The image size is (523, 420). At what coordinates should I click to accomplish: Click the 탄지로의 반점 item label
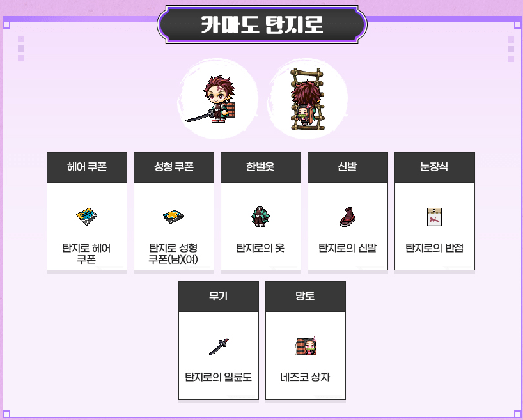tap(434, 248)
